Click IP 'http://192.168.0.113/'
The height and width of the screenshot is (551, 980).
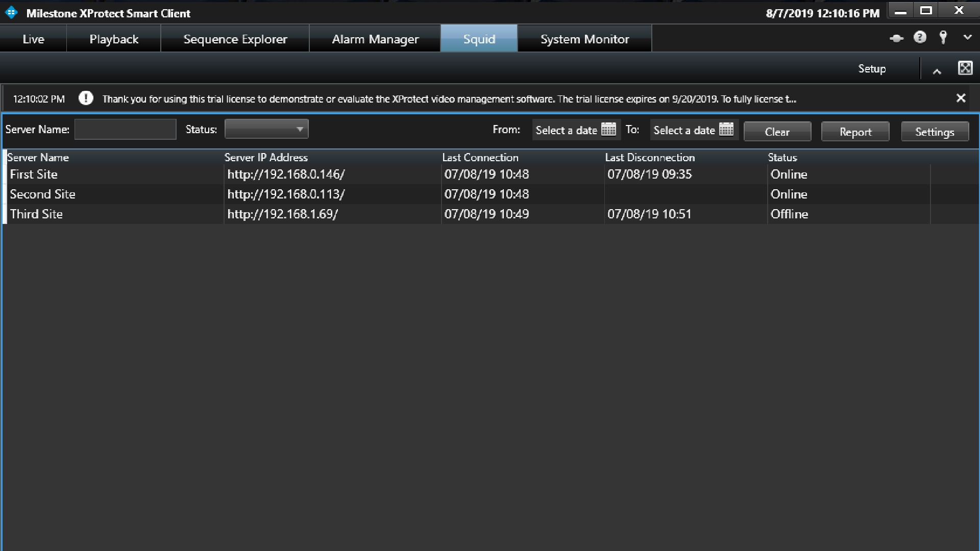point(286,194)
